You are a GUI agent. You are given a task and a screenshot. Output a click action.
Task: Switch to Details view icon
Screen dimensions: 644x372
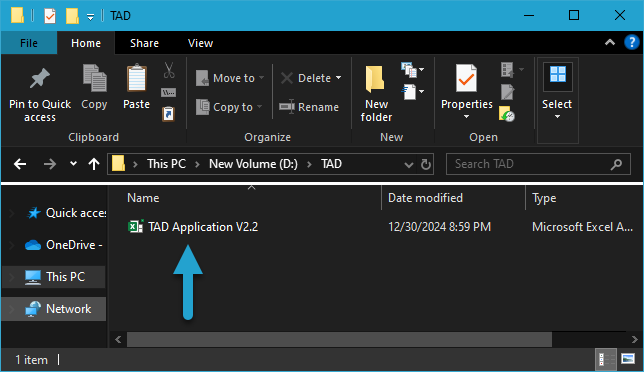point(606,359)
